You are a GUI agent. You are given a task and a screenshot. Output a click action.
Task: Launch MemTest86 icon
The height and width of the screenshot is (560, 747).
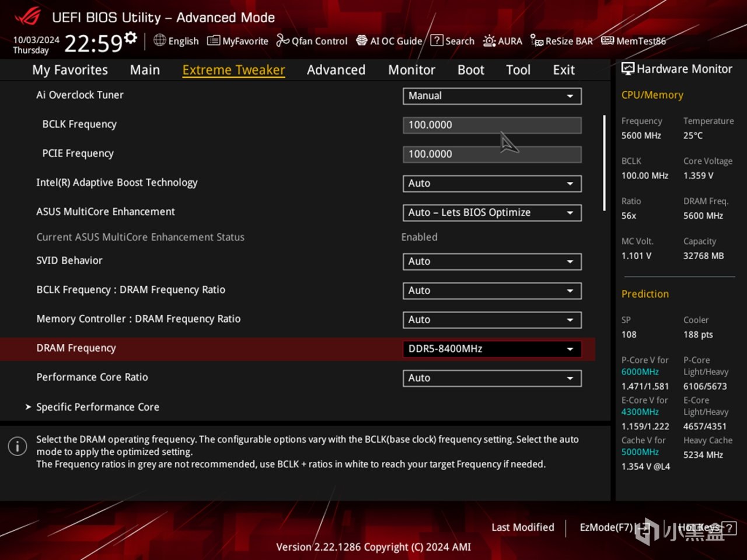pyautogui.click(x=608, y=40)
